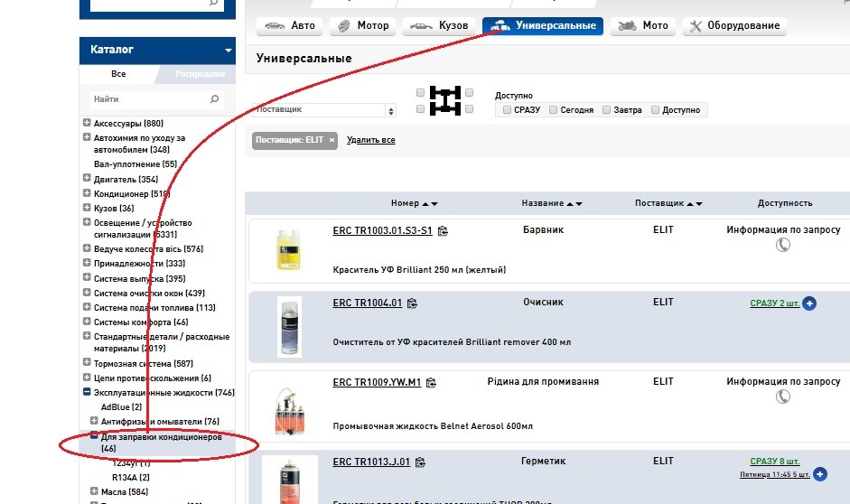The height and width of the screenshot is (504, 850).
Task: Open the Оборудование tab
Action: [x=734, y=26]
